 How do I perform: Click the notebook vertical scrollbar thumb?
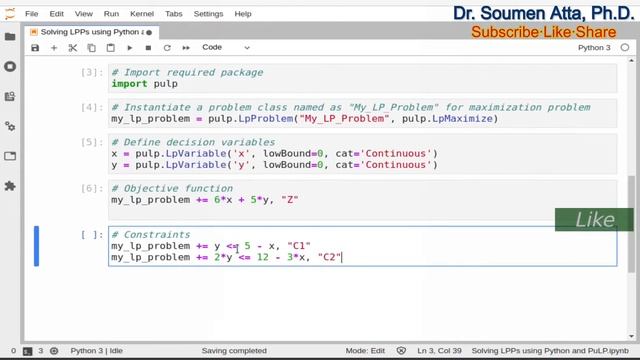coord(631,224)
